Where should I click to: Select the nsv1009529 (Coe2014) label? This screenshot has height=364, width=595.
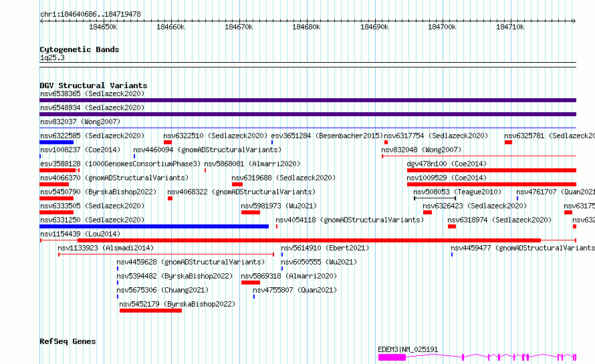coord(447,178)
